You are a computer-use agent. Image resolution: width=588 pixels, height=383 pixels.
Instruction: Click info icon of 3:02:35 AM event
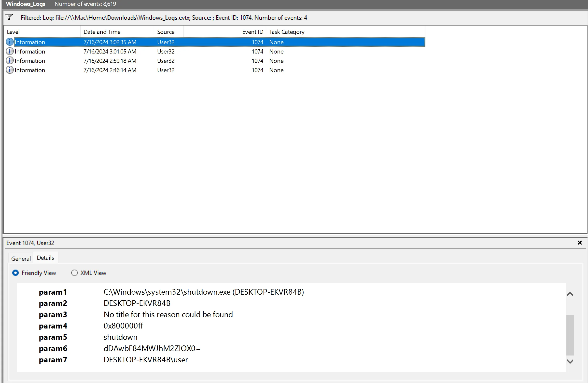coord(9,42)
